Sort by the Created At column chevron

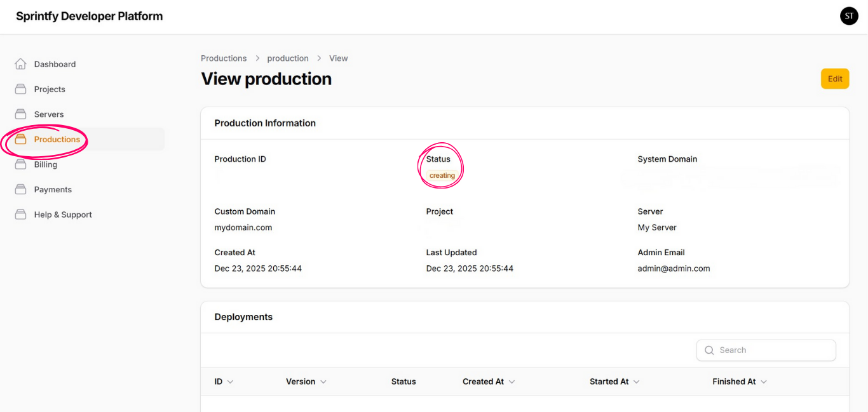[x=512, y=382]
